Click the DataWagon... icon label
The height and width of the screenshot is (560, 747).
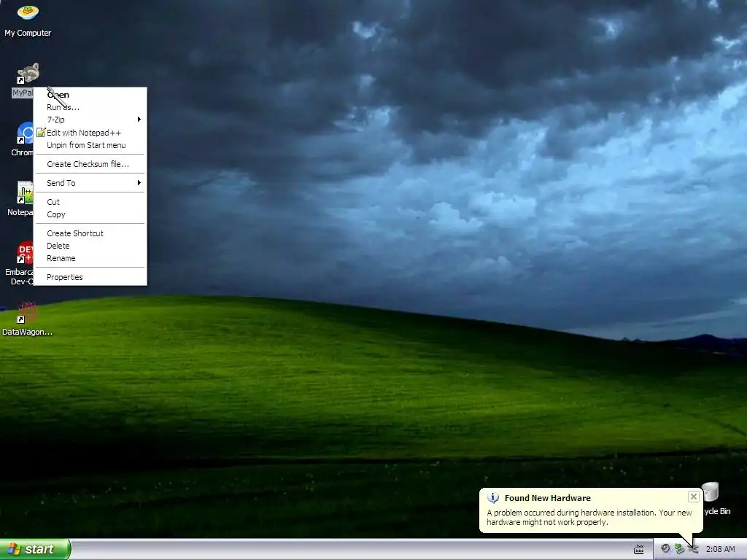coord(27,332)
